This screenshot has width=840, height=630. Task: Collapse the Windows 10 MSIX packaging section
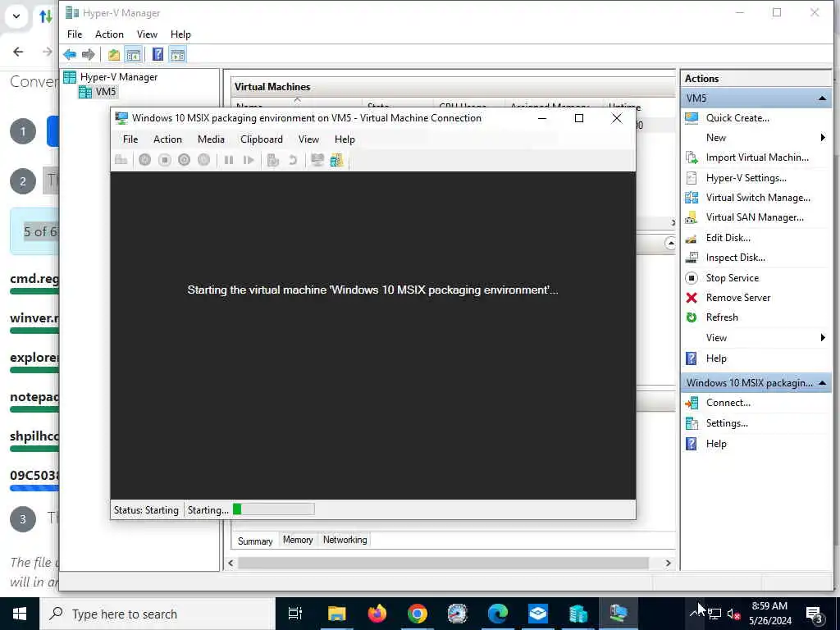(x=822, y=382)
